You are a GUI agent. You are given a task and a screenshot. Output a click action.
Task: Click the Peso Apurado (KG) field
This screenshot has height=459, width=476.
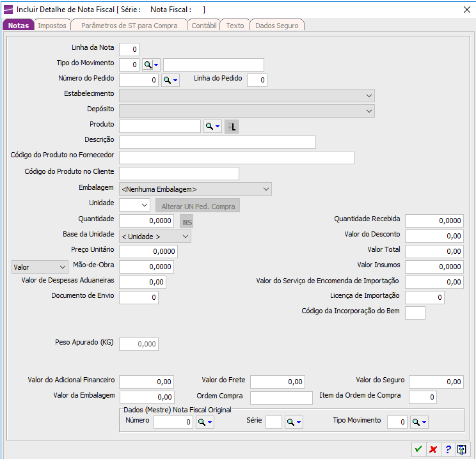coord(139,344)
